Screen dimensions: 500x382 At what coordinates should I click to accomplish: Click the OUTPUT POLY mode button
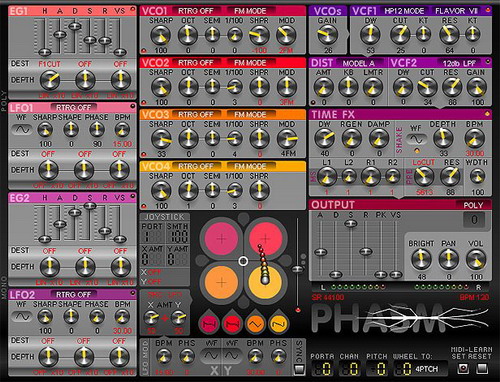pyautogui.click(x=473, y=205)
